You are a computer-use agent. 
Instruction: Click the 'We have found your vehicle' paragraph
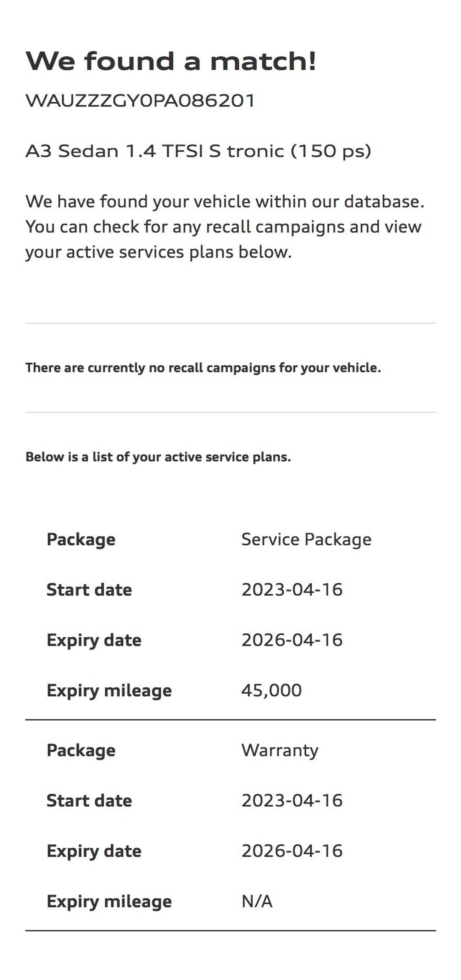[224, 227]
